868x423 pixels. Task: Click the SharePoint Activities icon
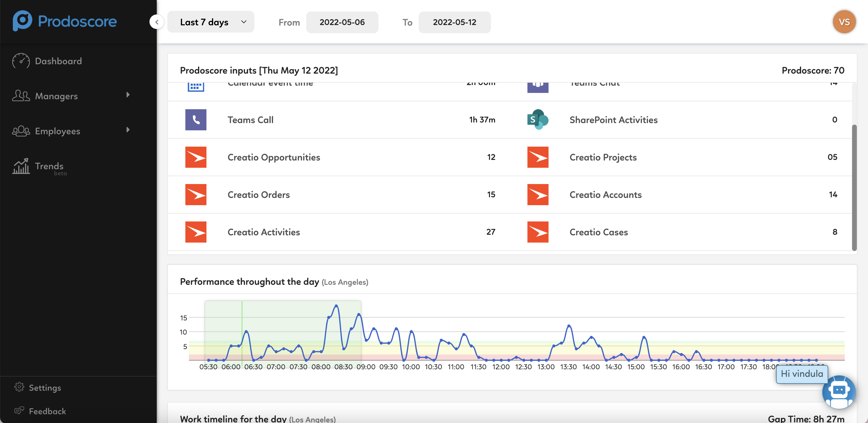tap(537, 120)
